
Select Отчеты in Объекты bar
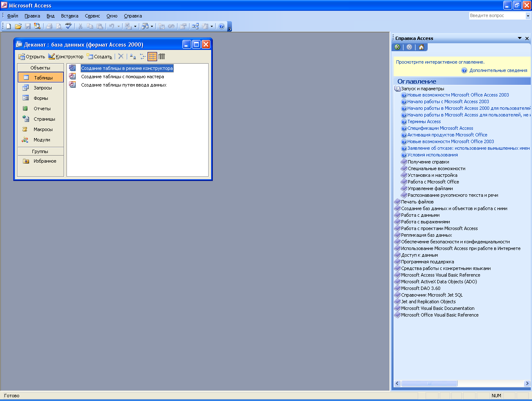pos(41,109)
